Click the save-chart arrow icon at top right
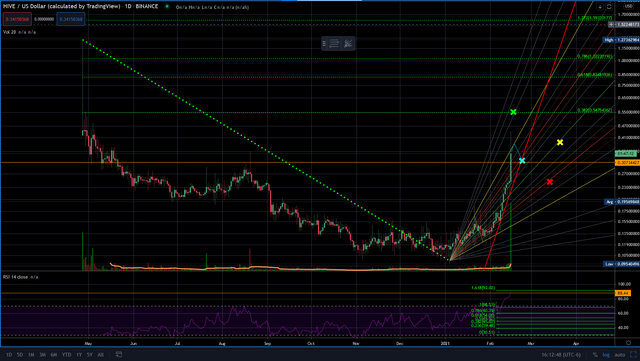Viewport: 640px width, 361px height. click(600, 7)
